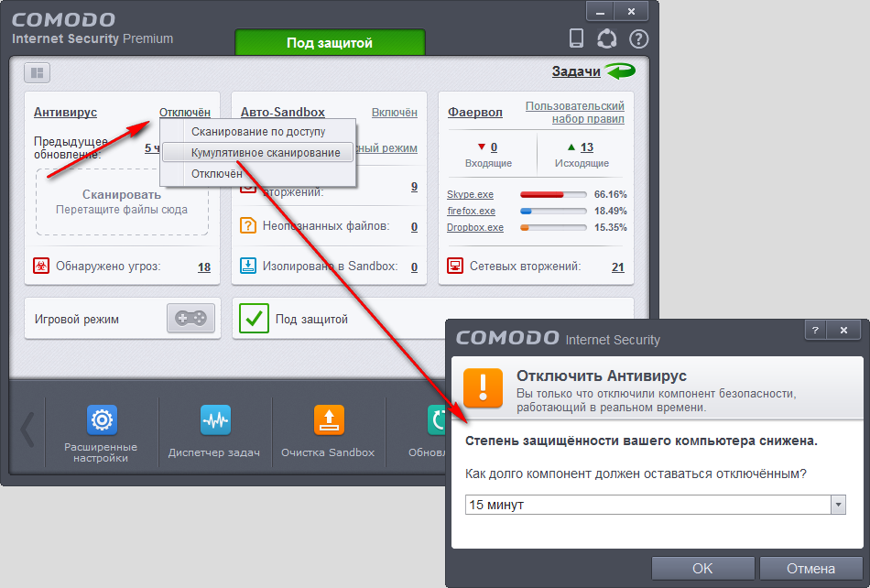The height and width of the screenshot is (588, 870).
Task: Click outgoing connections count 13
Action: pyautogui.click(x=587, y=147)
